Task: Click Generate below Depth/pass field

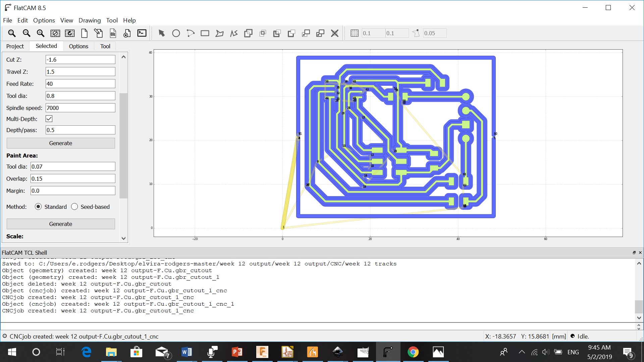Action: tap(61, 143)
